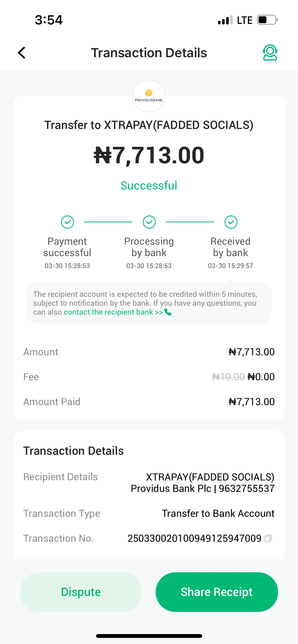The height and width of the screenshot is (644, 298).
Task: Tap the ₦7,713.00 headline amount
Action: tap(149, 155)
